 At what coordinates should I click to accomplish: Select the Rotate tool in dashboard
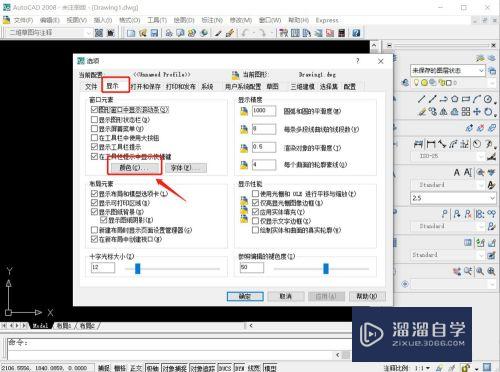[x=488, y=111]
